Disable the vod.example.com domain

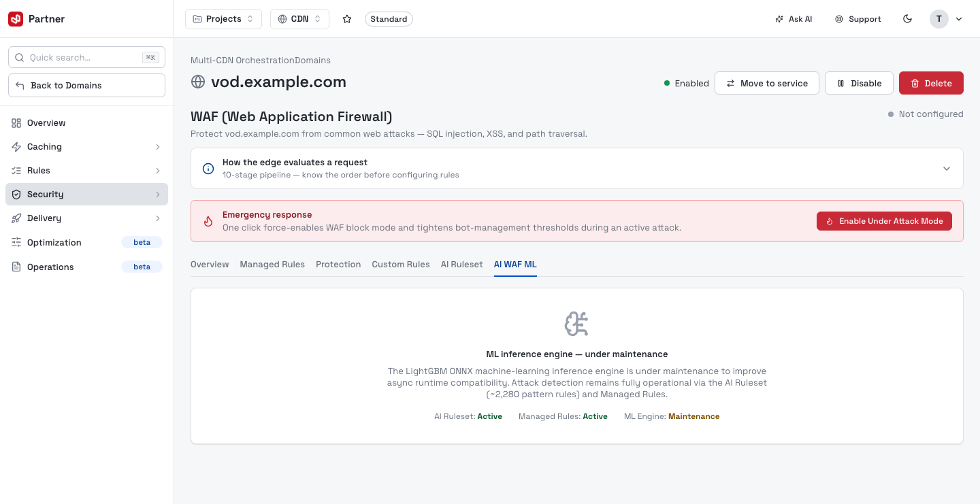point(859,83)
